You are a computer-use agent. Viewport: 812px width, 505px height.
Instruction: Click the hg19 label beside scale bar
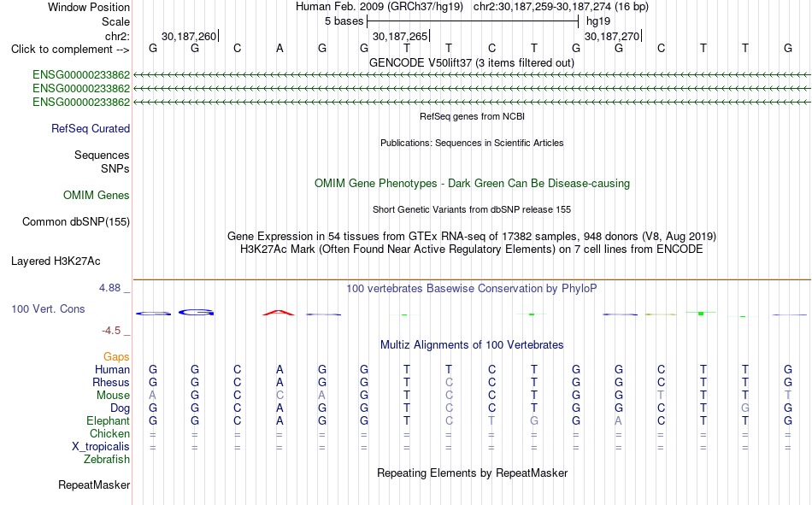598,21
